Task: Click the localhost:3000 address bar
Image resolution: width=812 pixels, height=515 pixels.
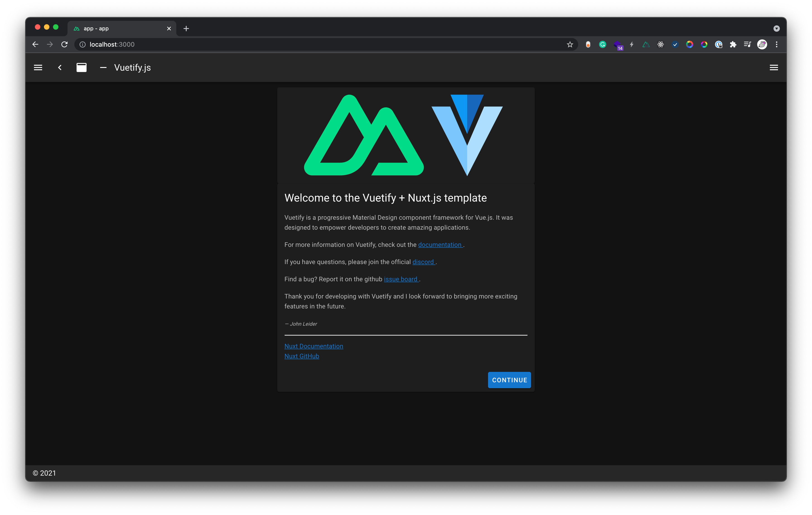Action: point(326,44)
